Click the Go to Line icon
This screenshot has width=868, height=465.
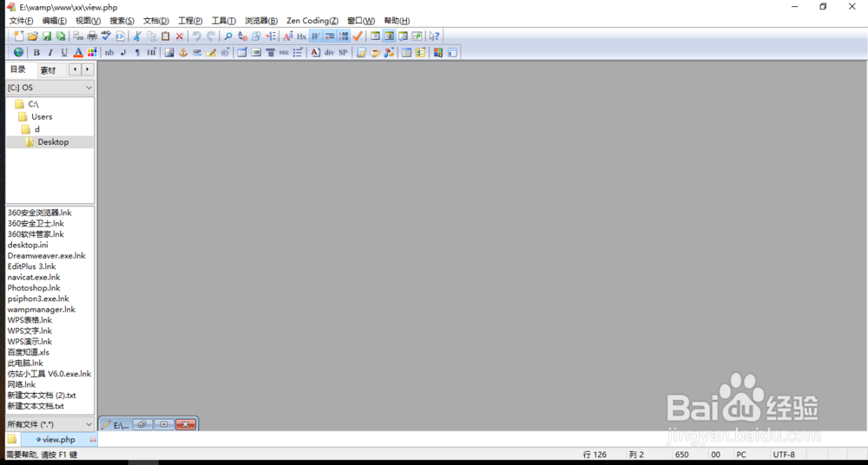270,36
